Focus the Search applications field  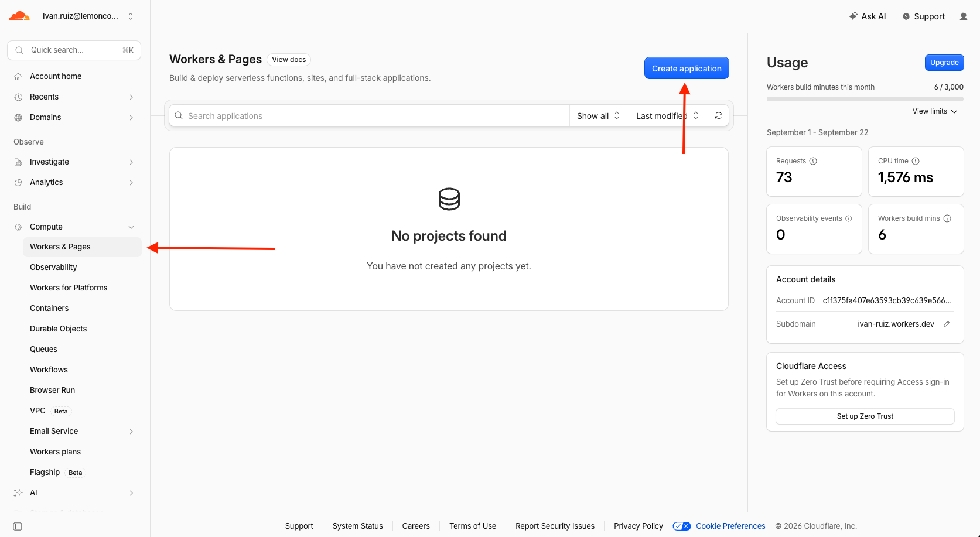click(369, 116)
